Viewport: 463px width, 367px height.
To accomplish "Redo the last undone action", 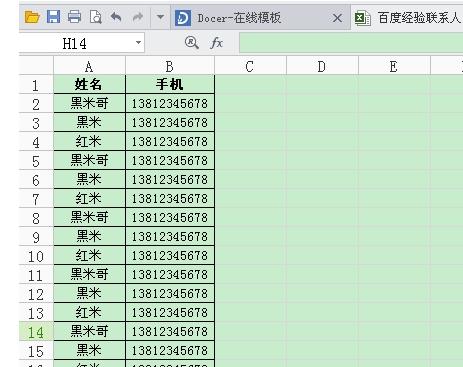I will (x=138, y=17).
